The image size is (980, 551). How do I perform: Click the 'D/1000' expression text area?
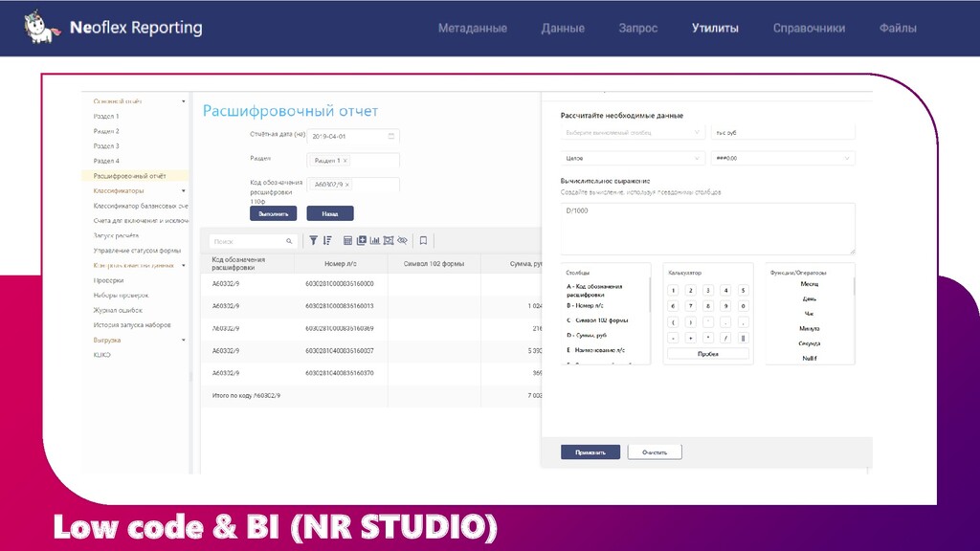point(707,229)
